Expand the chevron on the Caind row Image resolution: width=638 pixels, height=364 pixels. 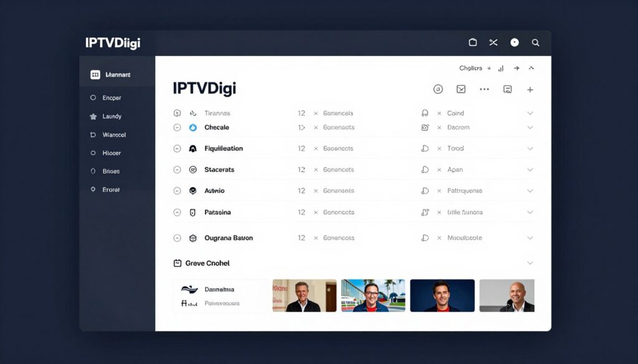tap(530, 113)
